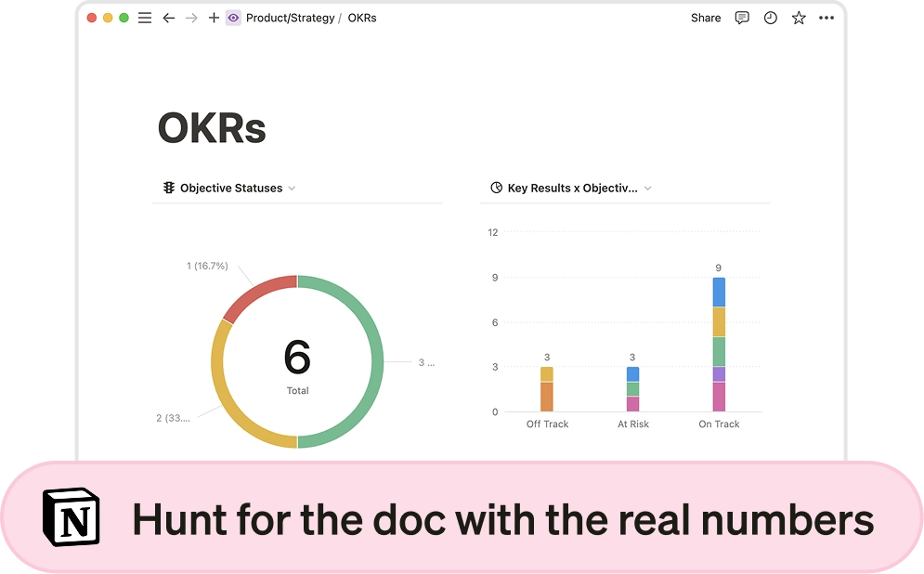Open the sidebar hamburger menu
Screen dimensions: 924x574
[144, 18]
